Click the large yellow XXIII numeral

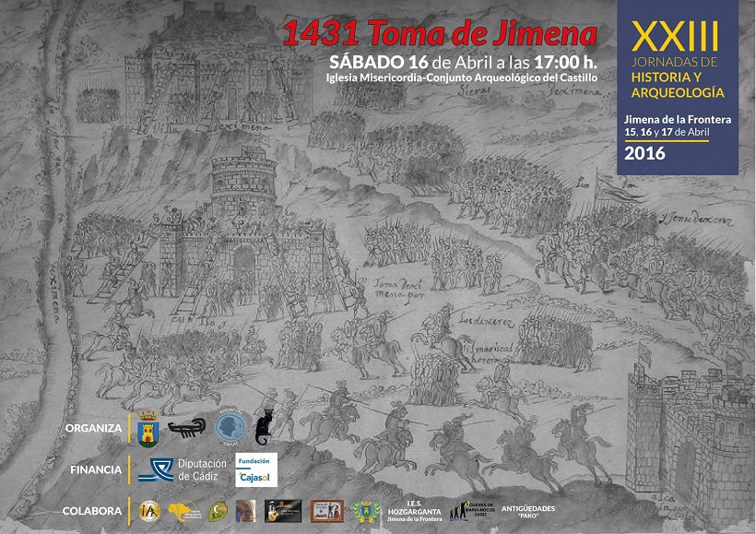(676, 37)
